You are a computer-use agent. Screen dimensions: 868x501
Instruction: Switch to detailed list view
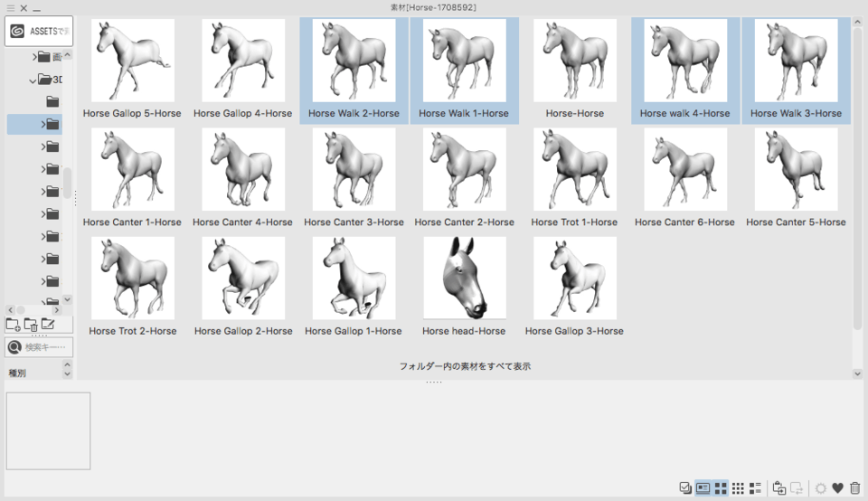point(755,488)
